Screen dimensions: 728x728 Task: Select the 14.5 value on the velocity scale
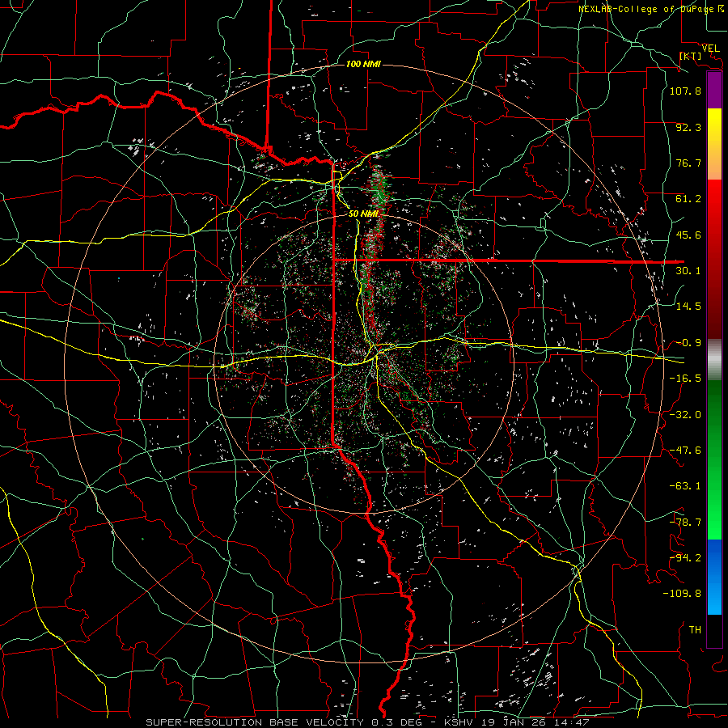(688, 307)
